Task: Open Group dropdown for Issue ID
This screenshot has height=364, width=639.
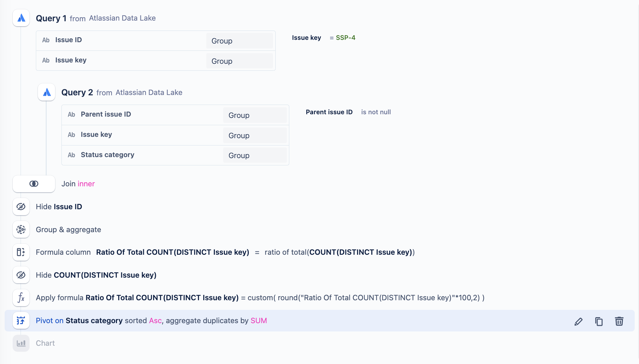Action: [x=239, y=41]
